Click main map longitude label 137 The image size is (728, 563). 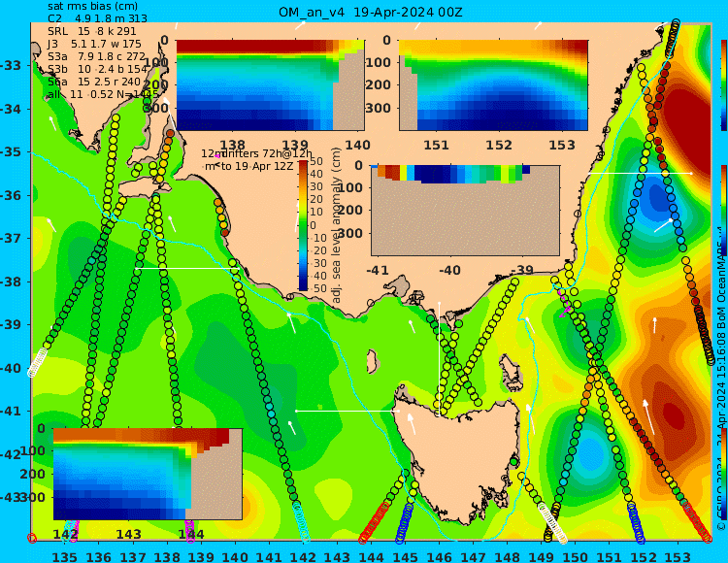pyautogui.click(x=133, y=556)
